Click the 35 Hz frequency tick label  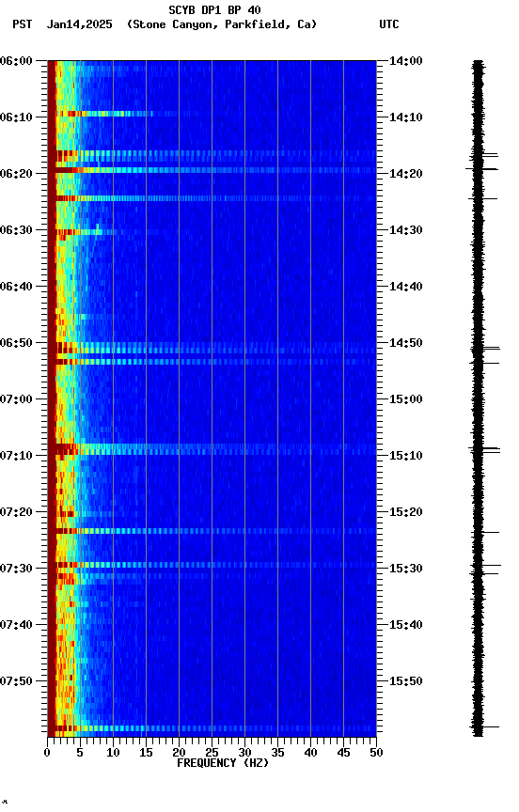[277, 753]
